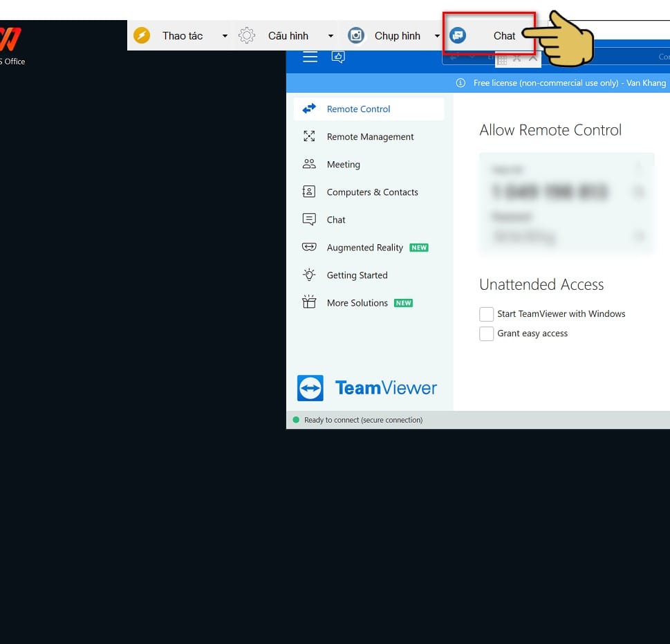Enable Start TeamViewer with Windows
The width and height of the screenshot is (670, 644).
(486, 314)
